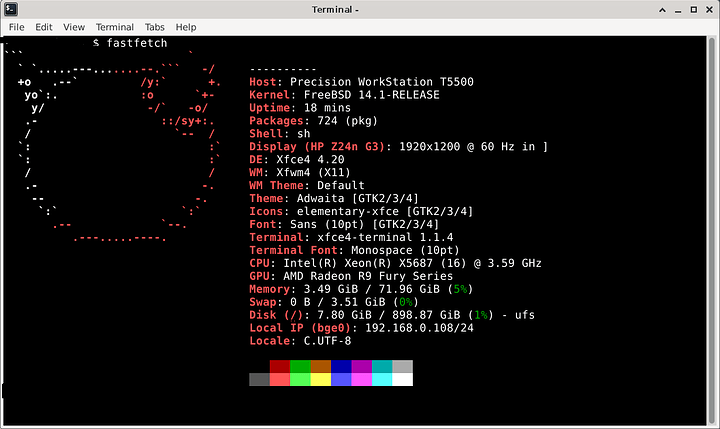Close the Terminal window
This screenshot has height=429, width=720.
click(707, 8)
